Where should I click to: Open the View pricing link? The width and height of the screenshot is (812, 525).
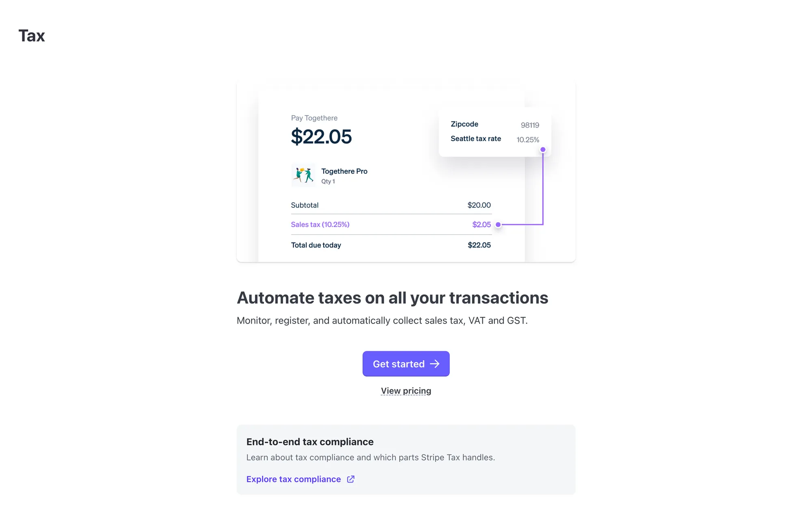click(406, 391)
